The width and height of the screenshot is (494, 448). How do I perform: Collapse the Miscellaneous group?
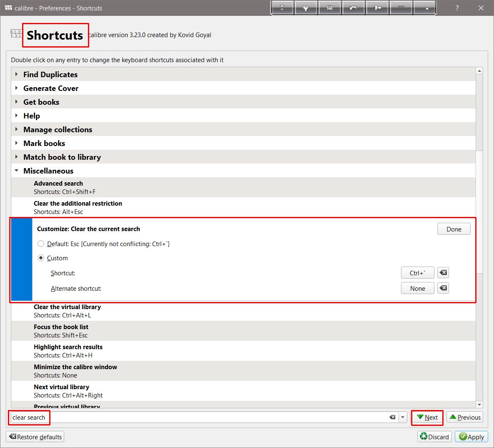[16, 171]
